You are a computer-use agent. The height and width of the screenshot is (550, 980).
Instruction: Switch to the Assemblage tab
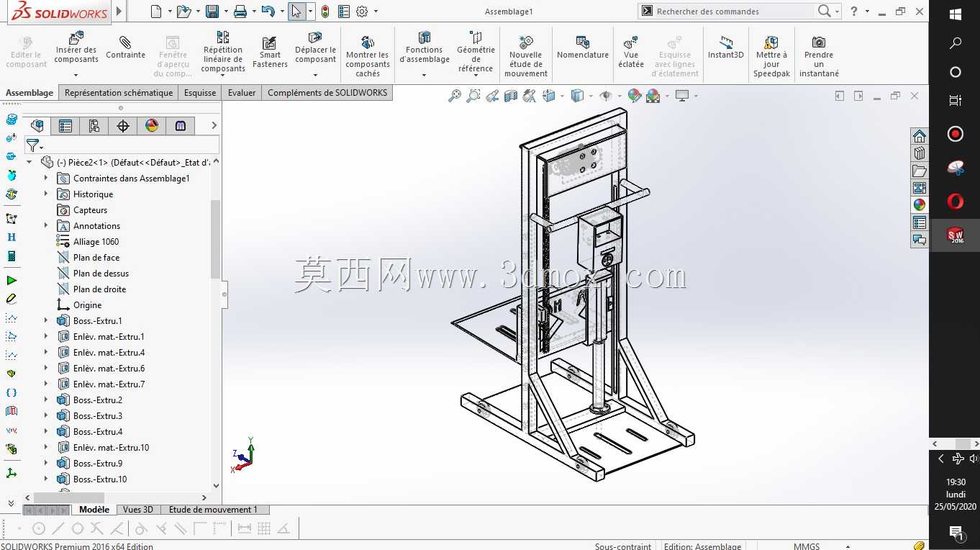click(30, 93)
